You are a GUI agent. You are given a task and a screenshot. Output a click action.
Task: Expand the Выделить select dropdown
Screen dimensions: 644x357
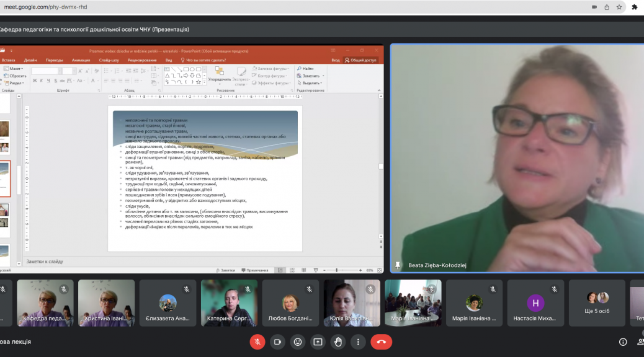[310, 83]
